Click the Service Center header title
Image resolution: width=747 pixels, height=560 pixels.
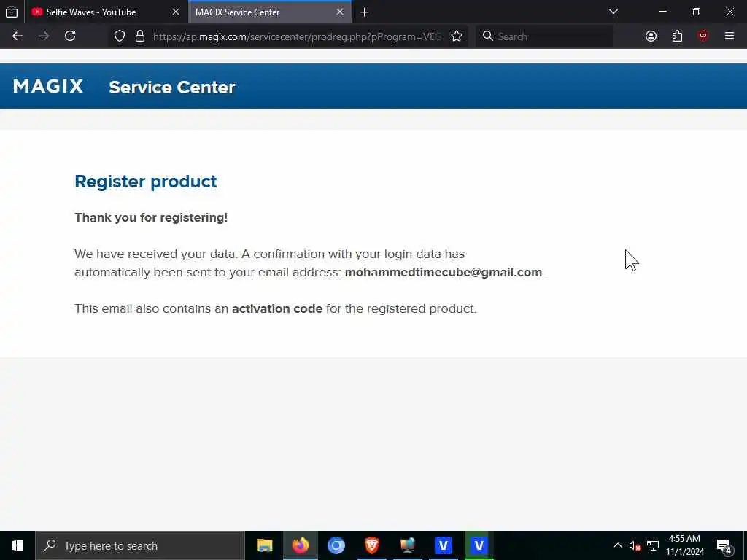pyautogui.click(x=172, y=87)
